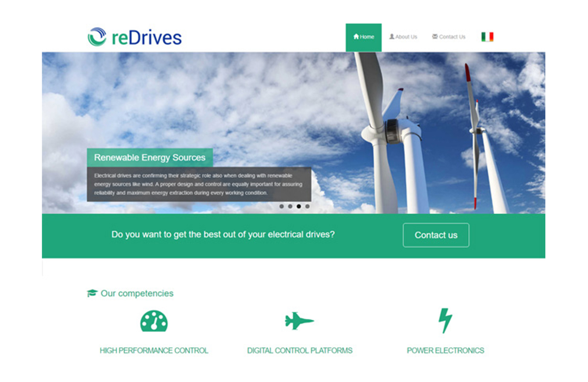Open Power Electronics heading

pyautogui.click(x=445, y=350)
